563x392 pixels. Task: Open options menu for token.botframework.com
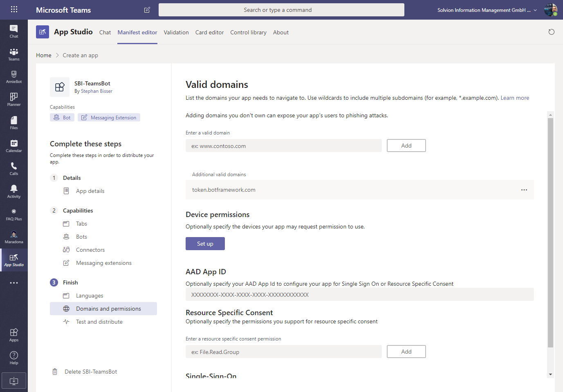pos(524,190)
